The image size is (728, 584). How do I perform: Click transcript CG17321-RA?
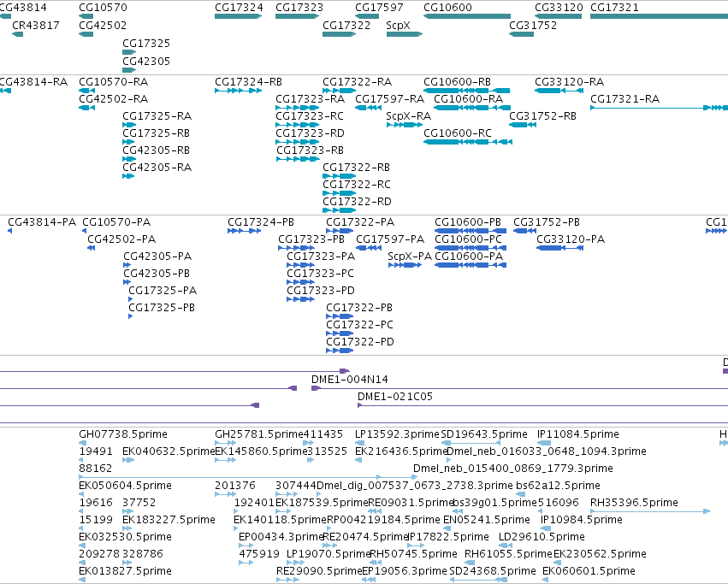click(625, 99)
